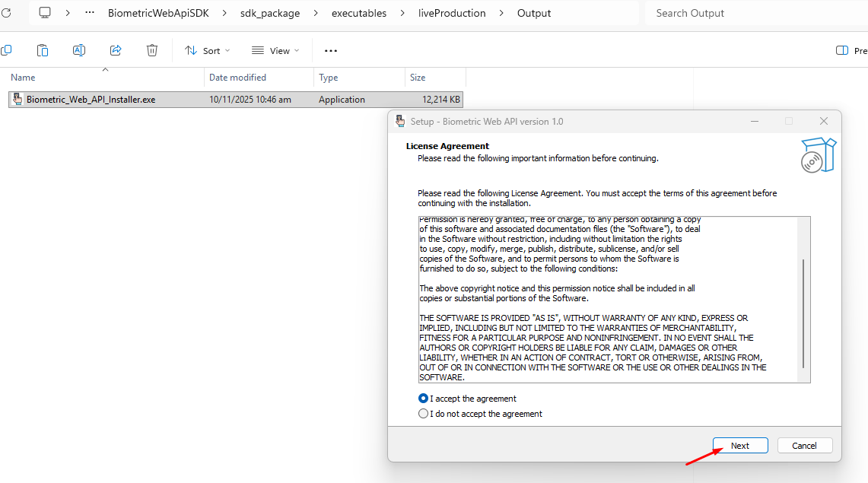Click the paste clipboard icon
This screenshot has height=483, width=868.
(43, 50)
